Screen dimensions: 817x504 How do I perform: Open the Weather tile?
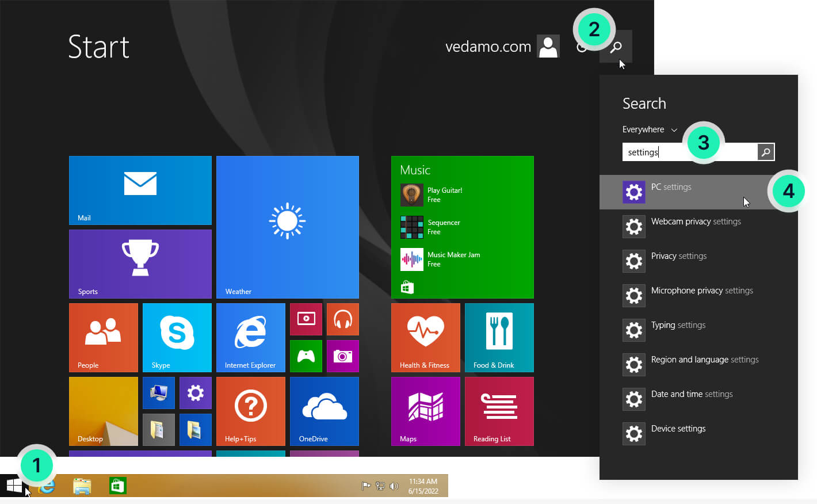pos(288,227)
